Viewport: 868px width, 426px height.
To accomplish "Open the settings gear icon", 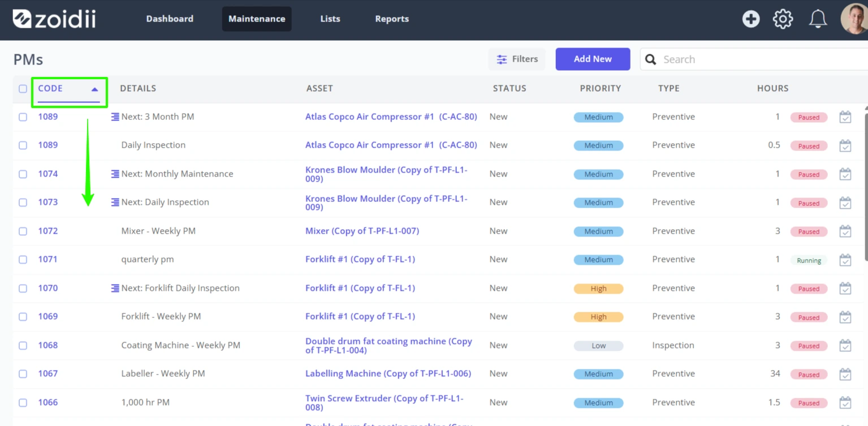I will pyautogui.click(x=783, y=19).
